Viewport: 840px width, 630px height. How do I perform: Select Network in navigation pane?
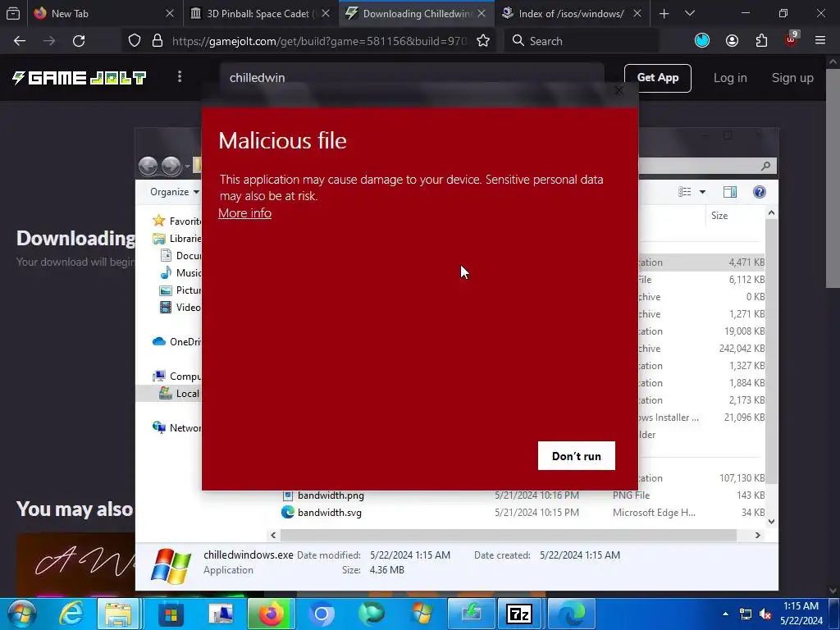(177, 427)
